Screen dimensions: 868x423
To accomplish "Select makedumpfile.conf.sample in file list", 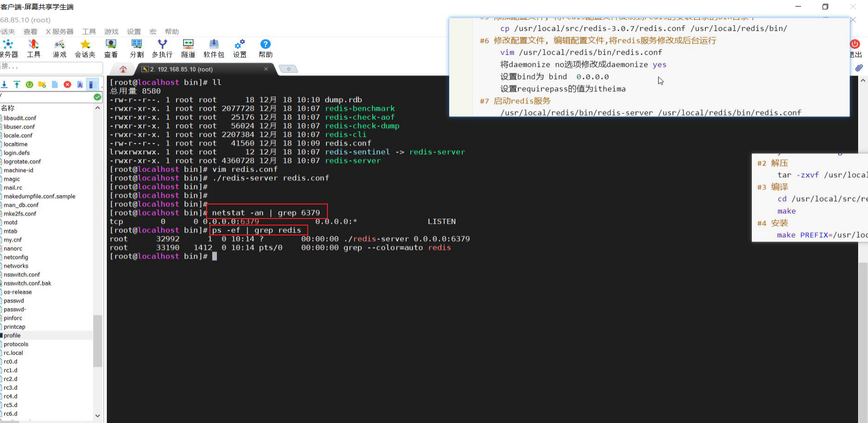I will point(40,196).
